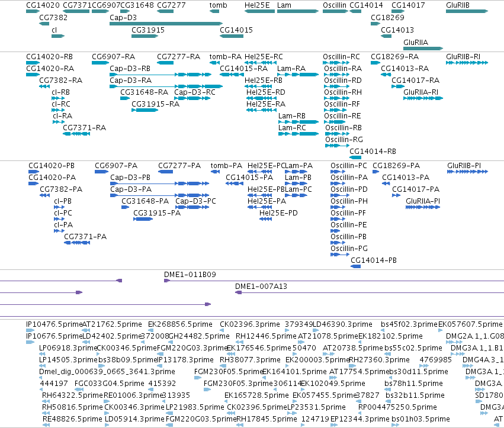Click protein CG18269-PA

point(396,166)
